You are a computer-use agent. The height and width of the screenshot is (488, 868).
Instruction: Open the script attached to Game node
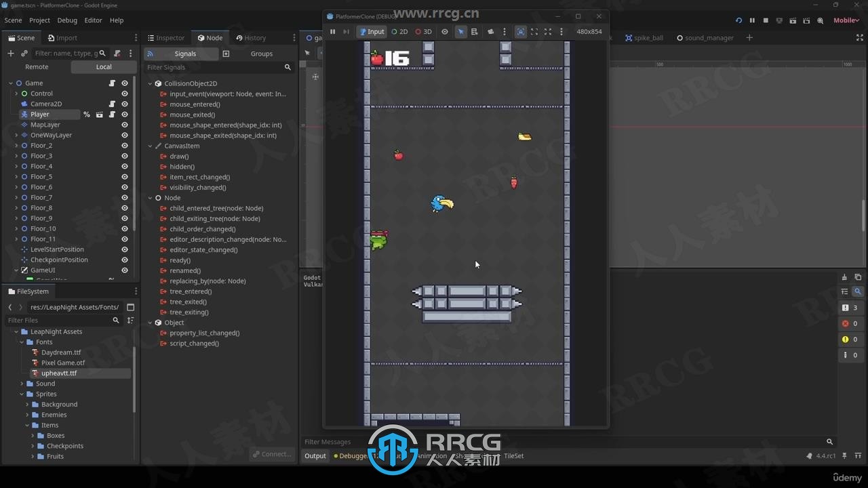pos(112,83)
